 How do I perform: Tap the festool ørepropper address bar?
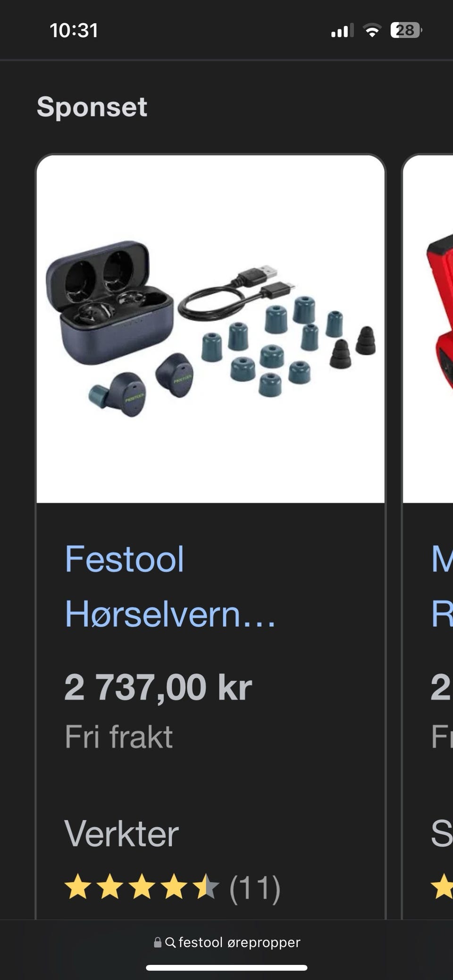point(226,942)
